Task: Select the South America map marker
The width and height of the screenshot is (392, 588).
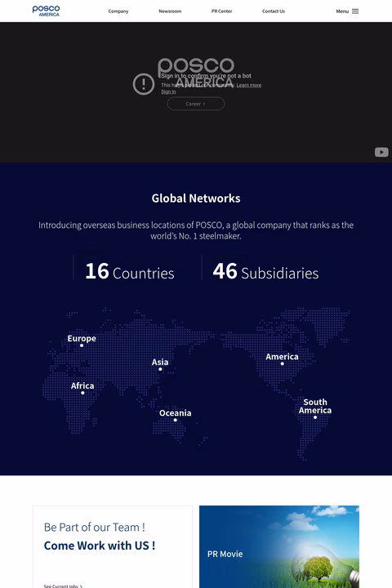Action: click(315, 417)
